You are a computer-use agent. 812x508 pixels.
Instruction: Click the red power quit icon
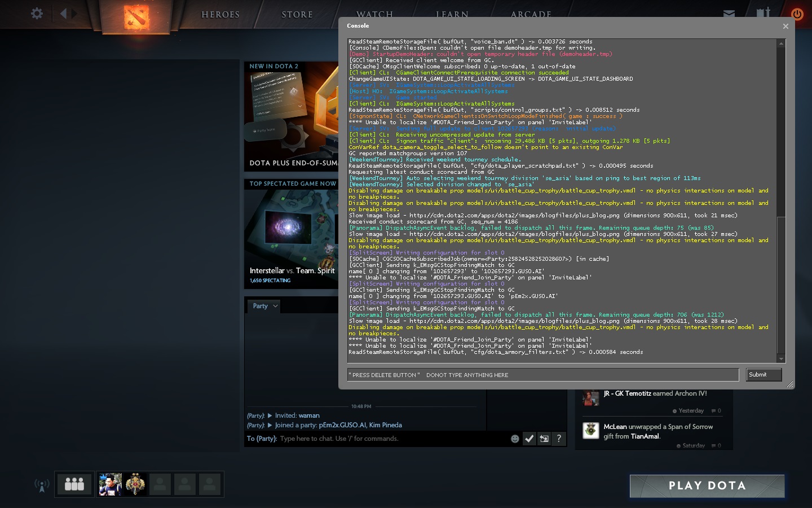coord(797,14)
